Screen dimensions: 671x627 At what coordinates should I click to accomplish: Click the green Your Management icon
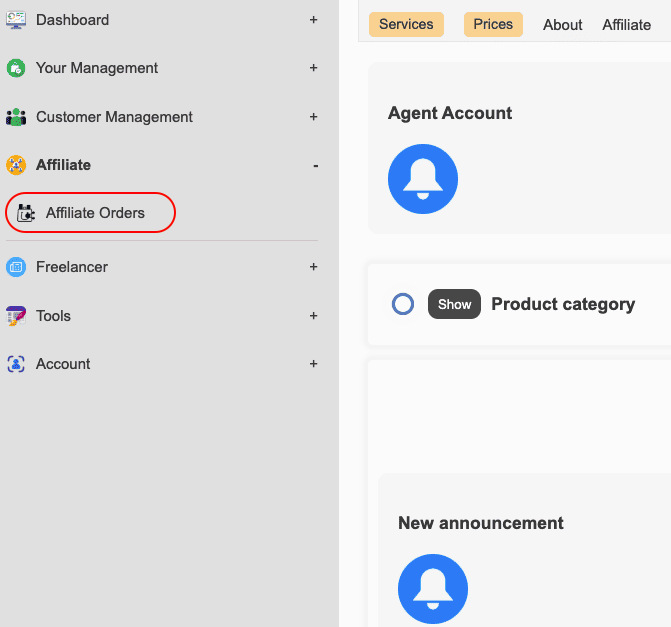click(16, 68)
